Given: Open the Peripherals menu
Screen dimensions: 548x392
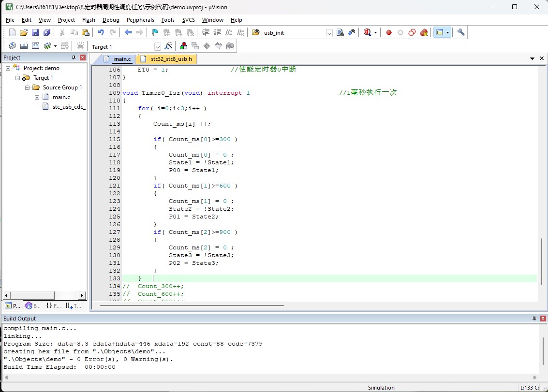Looking at the screenshot, I should (140, 20).
